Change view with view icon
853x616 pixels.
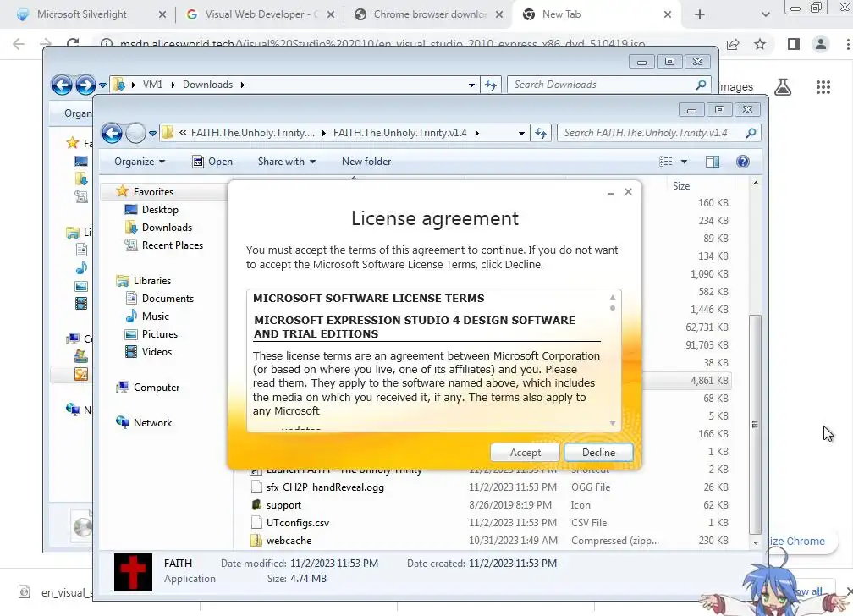pos(665,162)
